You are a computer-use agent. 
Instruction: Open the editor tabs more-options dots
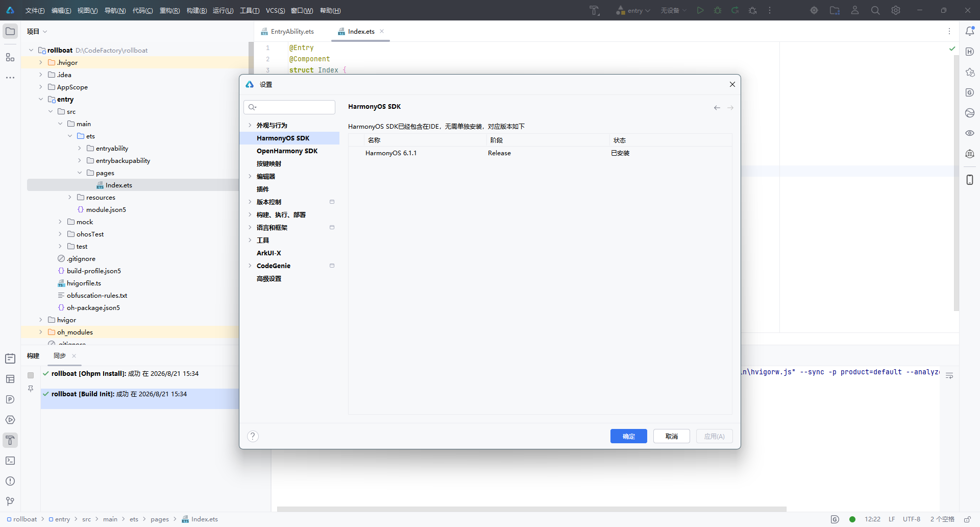(x=949, y=31)
